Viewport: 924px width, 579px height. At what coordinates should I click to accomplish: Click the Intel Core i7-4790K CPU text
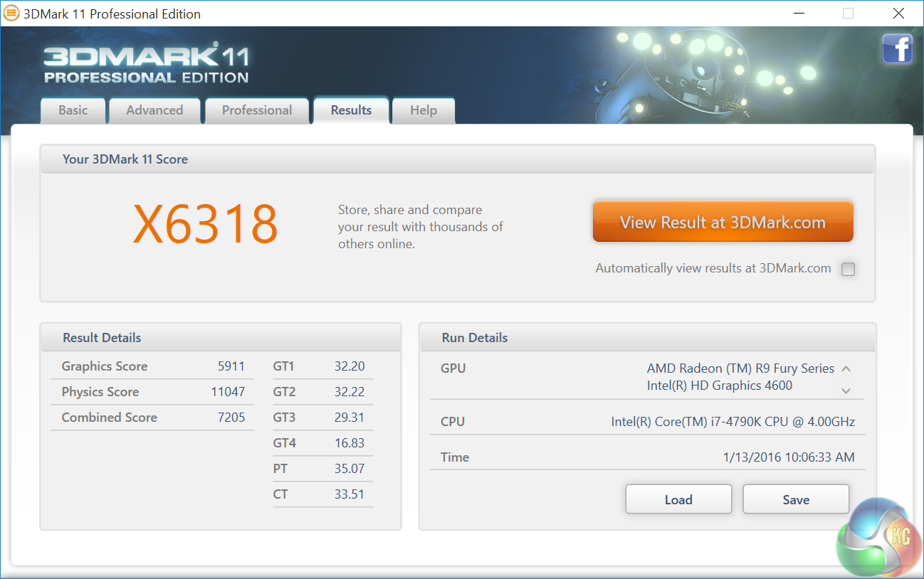[733, 422]
